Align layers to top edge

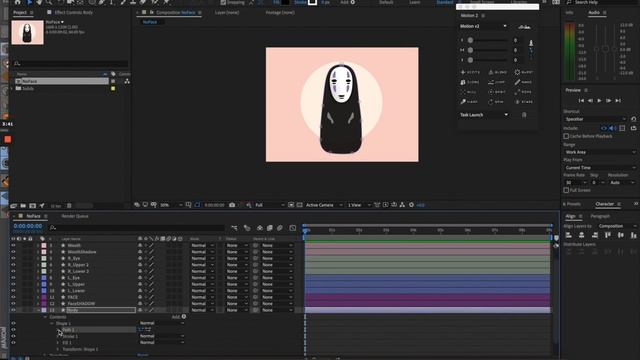608,235
